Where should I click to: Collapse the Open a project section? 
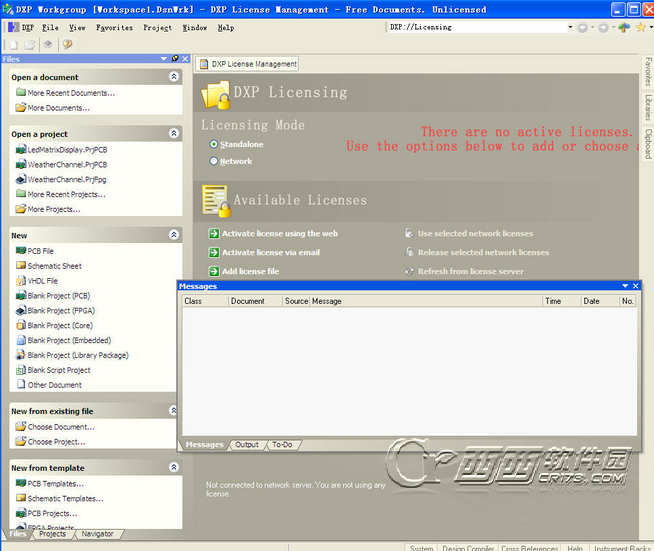point(174,133)
